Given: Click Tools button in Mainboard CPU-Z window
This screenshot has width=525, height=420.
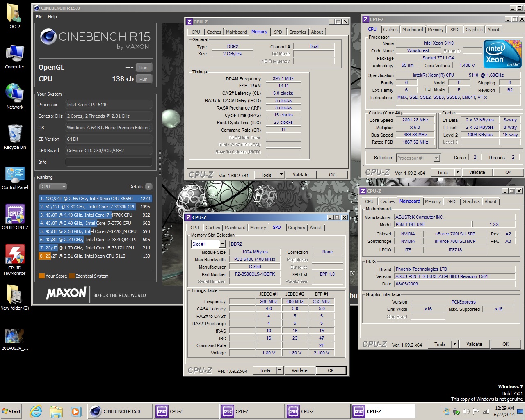Looking at the screenshot, I should [x=440, y=344].
